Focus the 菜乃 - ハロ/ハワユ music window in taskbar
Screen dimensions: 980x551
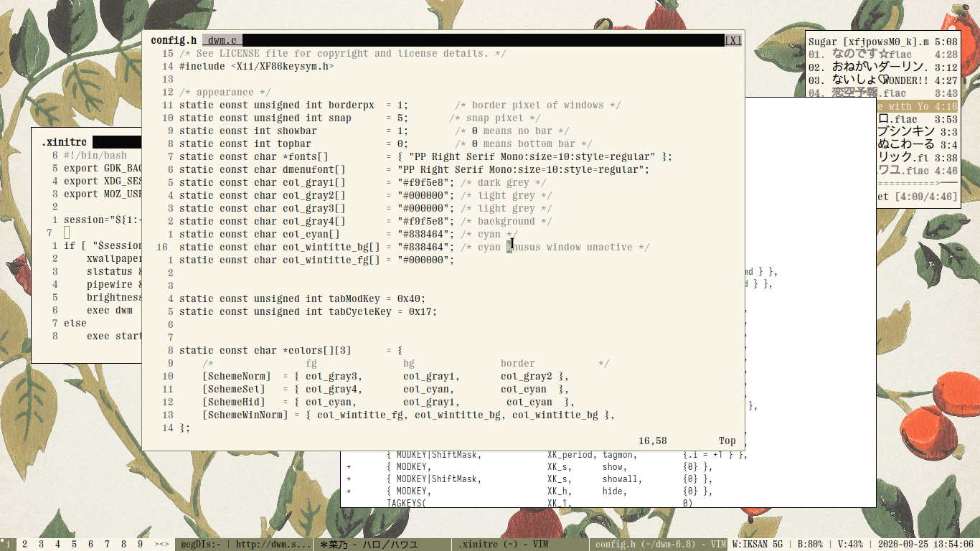[x=382, y=545]
